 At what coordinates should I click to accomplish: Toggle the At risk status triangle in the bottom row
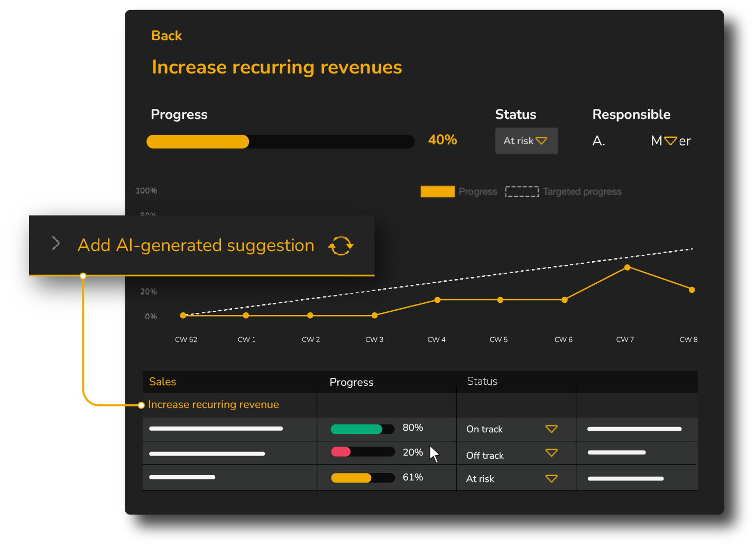click(551, 478)
